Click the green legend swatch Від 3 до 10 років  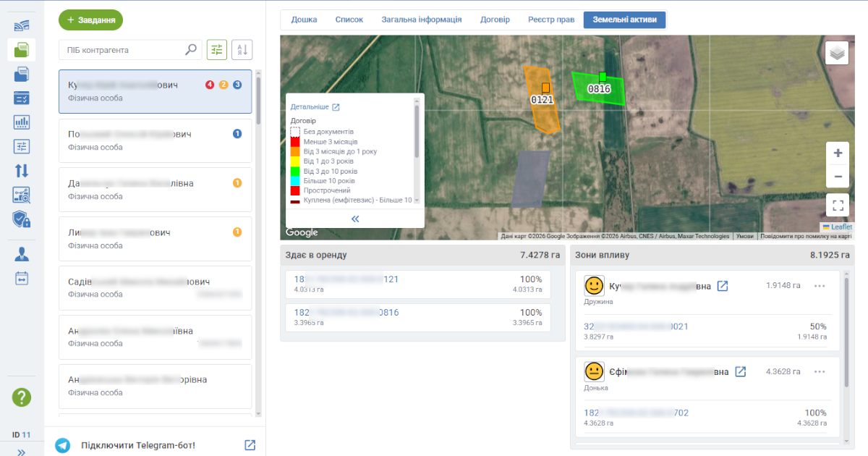click(295, 171)
